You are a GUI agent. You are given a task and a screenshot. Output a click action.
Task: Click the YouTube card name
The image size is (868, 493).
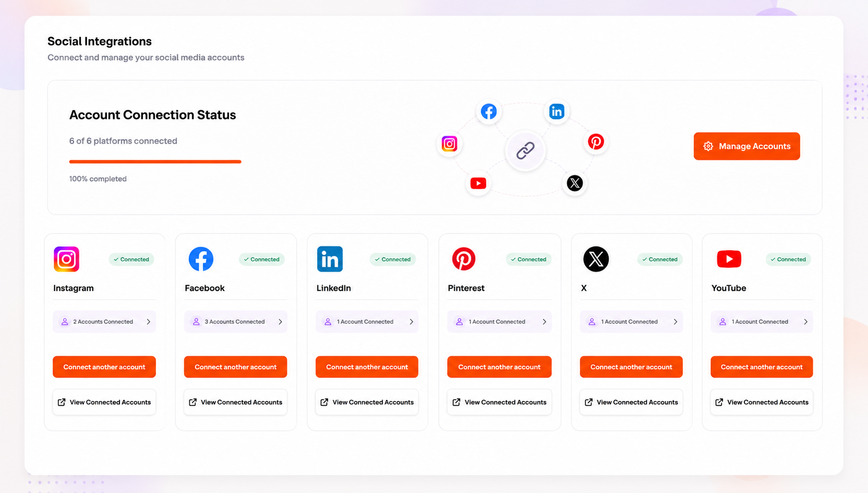point(729,288)
